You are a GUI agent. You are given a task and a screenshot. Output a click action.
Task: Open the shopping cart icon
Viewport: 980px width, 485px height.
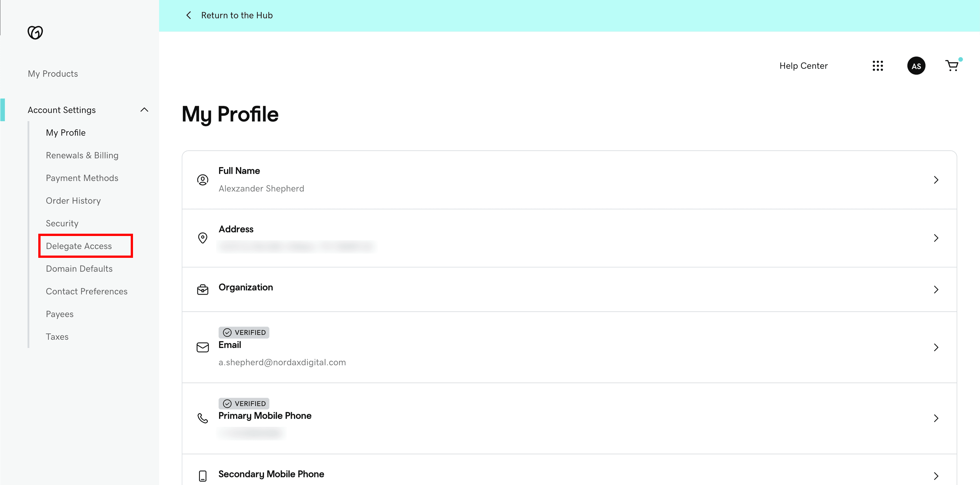click(x=952, y=66)
